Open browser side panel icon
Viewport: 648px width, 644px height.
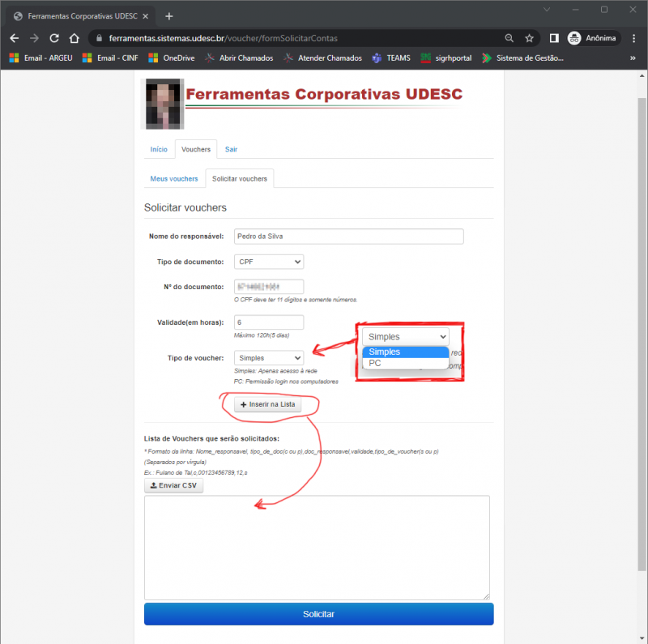click(554, 38)
